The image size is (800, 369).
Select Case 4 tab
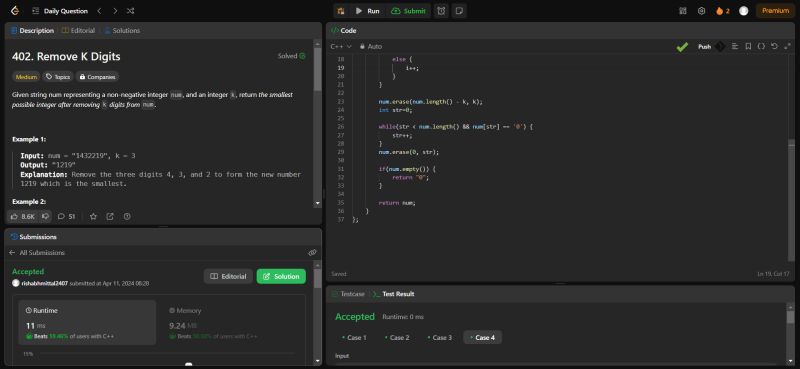pos(483,337)
